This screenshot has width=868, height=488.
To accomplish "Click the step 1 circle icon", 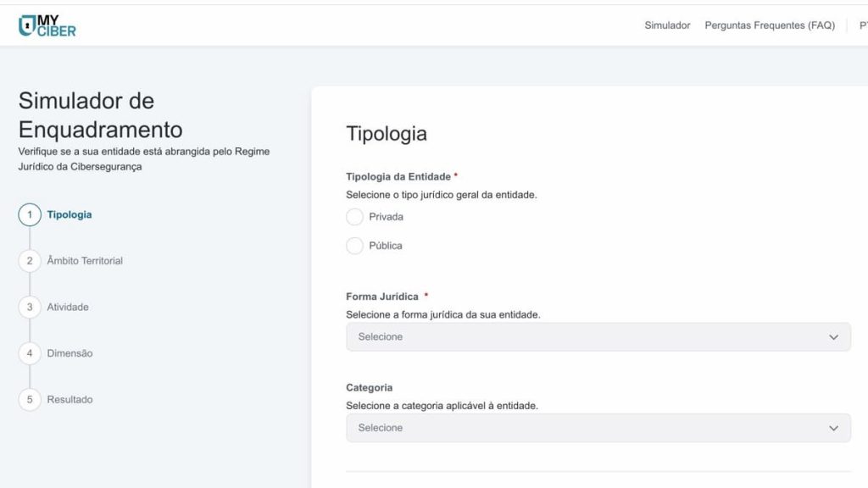I will click(30, 214).
